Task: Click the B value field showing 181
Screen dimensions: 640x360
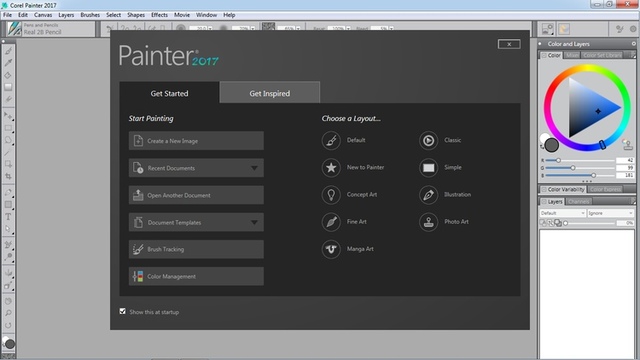Action: 625,175
